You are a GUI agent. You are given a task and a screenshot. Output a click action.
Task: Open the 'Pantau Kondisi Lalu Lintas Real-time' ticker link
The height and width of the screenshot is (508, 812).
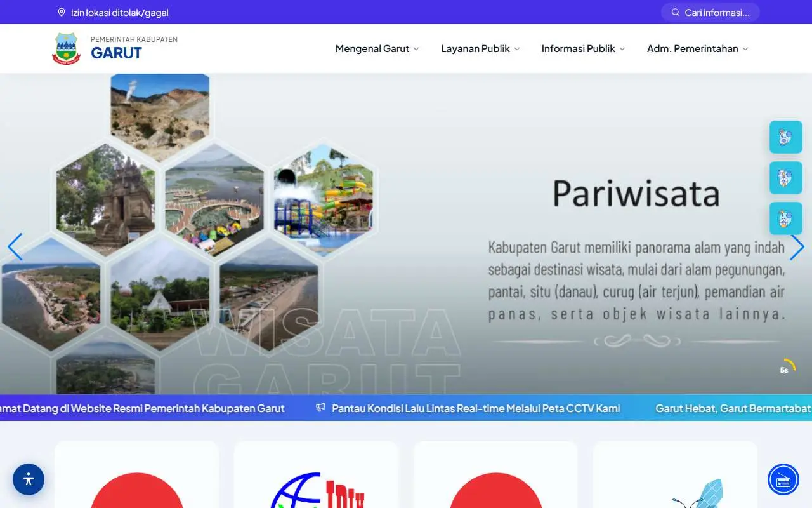(x=476, y=408)
